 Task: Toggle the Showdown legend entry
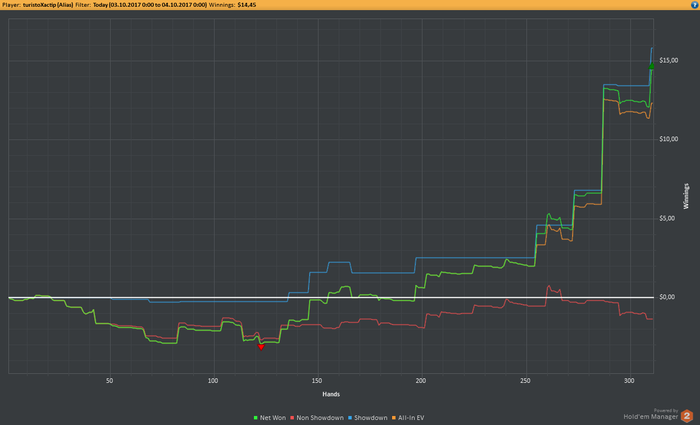click(x=367, y=418)
